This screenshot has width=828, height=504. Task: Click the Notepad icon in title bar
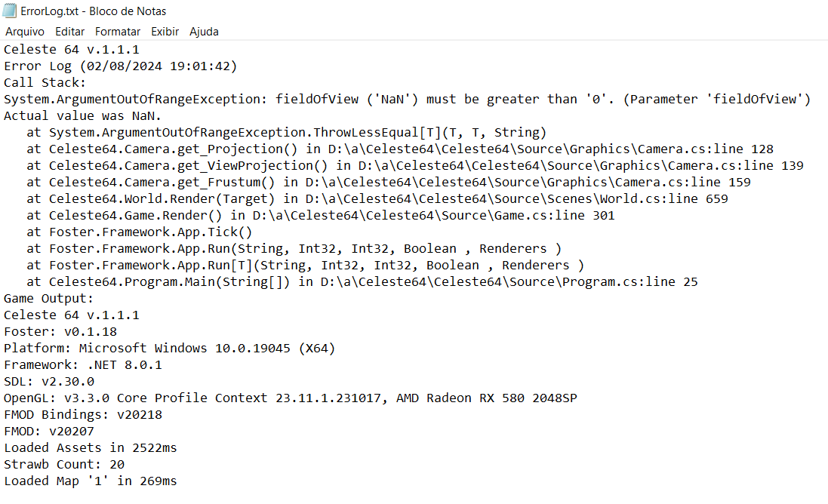click(10, 11)
